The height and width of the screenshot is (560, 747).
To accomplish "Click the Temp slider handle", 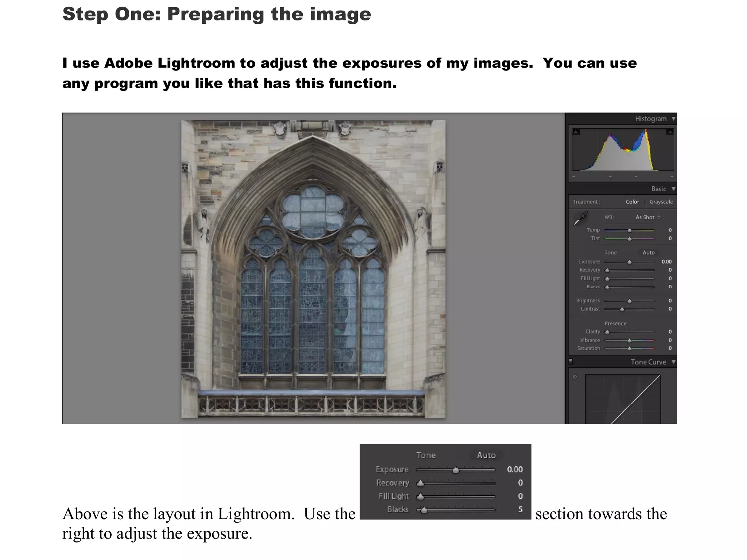I will pos(629,230).
